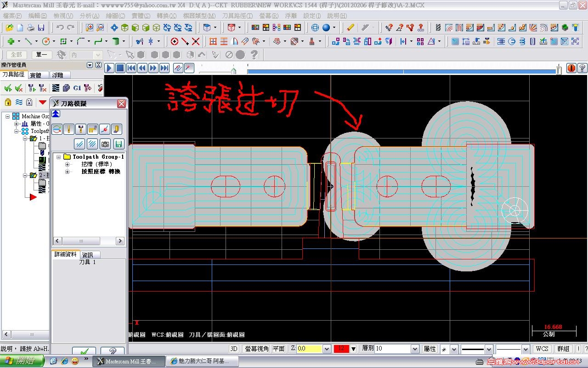Screen dimensions: 588x368
Task: Click the WCS button
Action: 542,349
